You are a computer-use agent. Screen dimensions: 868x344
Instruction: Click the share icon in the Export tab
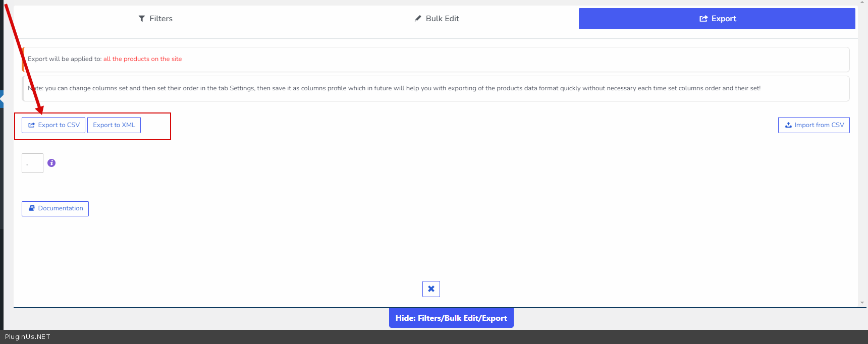(x=703, y=19)
